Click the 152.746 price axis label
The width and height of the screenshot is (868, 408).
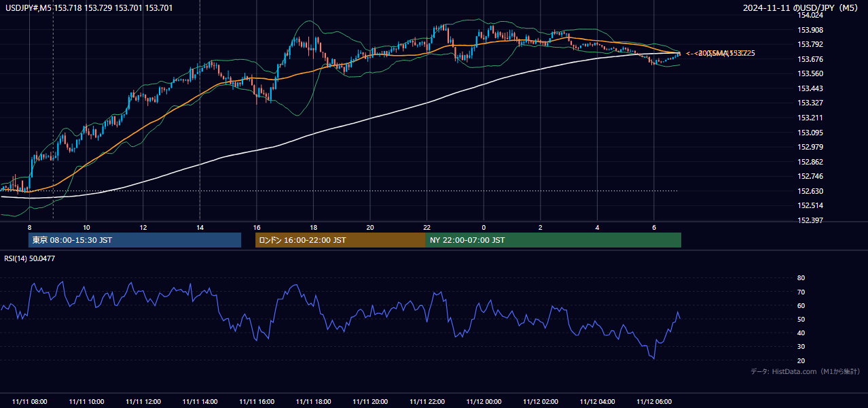[810, 176]
